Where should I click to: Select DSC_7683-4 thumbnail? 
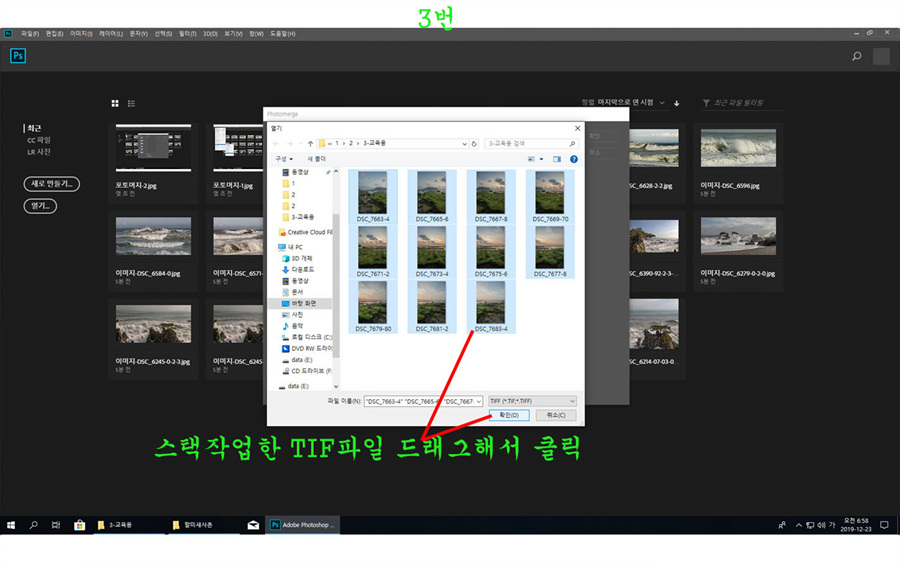click(490, 306)
